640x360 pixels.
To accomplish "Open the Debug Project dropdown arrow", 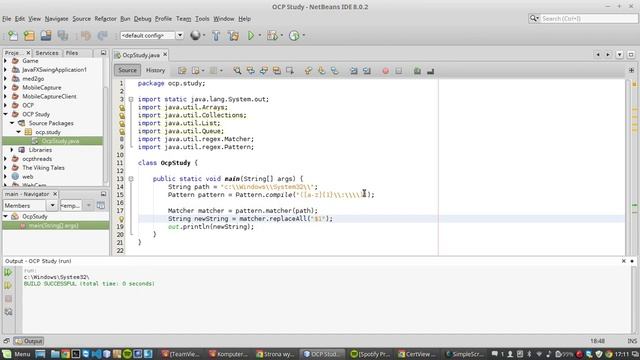I will [282, 36].
